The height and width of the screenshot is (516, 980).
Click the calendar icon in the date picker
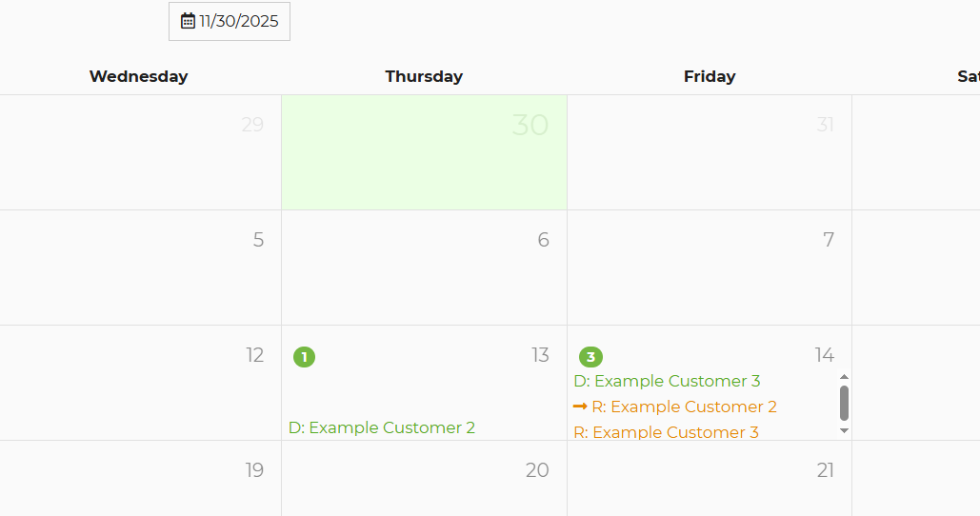point(188,21)
